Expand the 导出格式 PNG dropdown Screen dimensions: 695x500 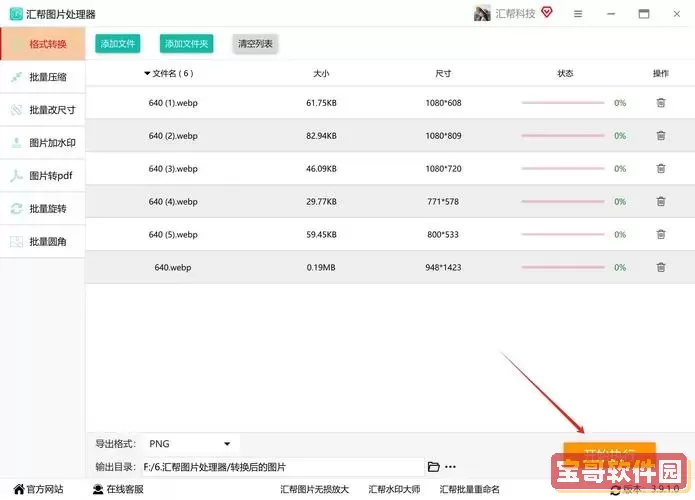coord(191,444)
